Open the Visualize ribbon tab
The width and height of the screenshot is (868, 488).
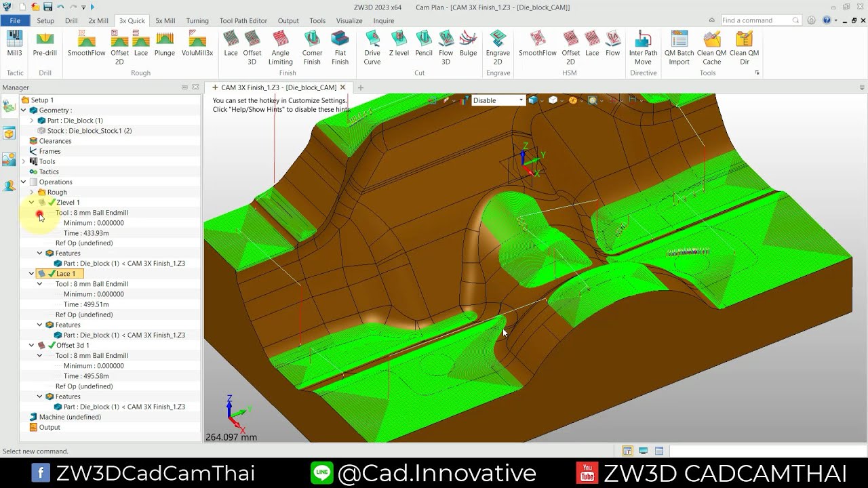(349, 21)
